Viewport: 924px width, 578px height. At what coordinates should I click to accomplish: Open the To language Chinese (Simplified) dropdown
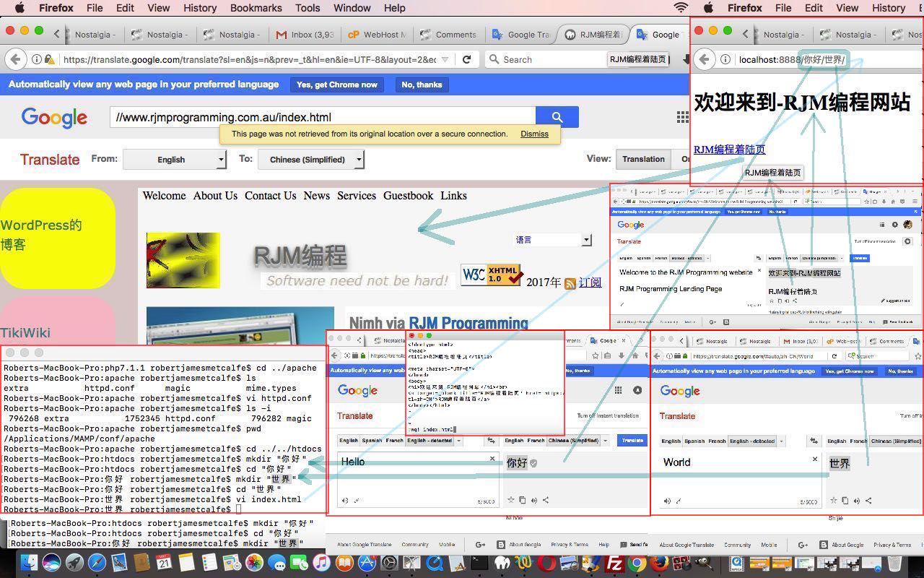pos(311,159)
